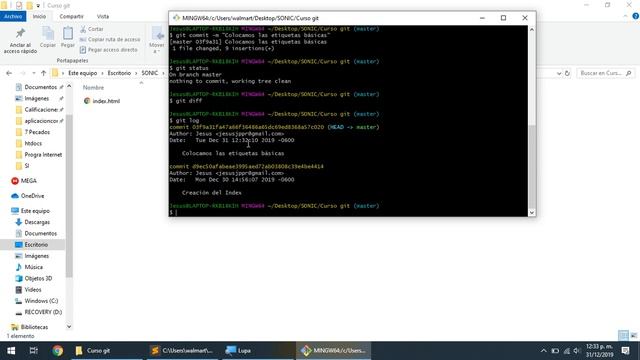Open MEGA in navigation pane
The width and height of the screenshot is (640, 360).
click(24, 181)
